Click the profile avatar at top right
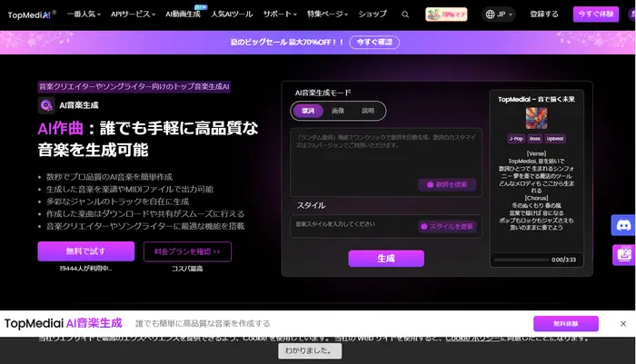The height and width of the screenshot is (364, 636). [632, 15]
